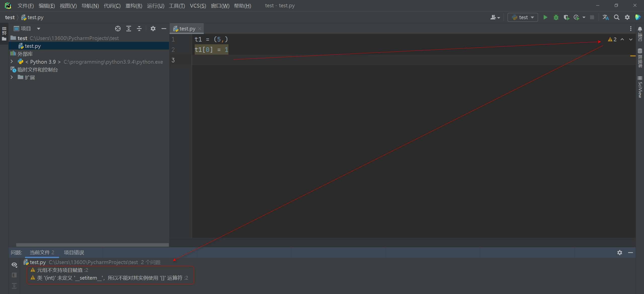Open the 视图(V) menu

click(x=68, y=6)
